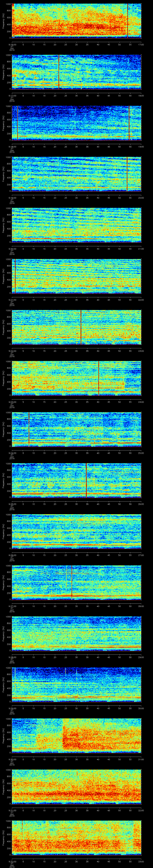Select the 9:23:00 start time label

pyautogui.click(x=12, y=402)
